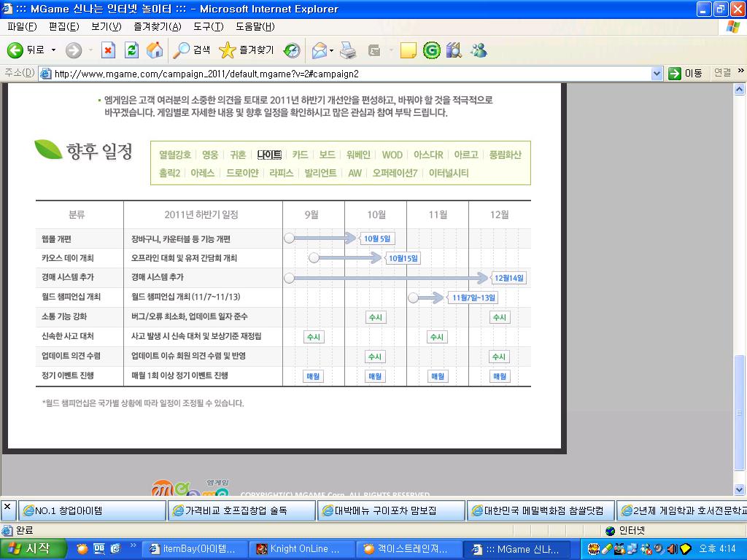747x560 pixels.
Task: Open the 대박메뉴 구이포차 맘보집 ad link
Action: [391, 511]
